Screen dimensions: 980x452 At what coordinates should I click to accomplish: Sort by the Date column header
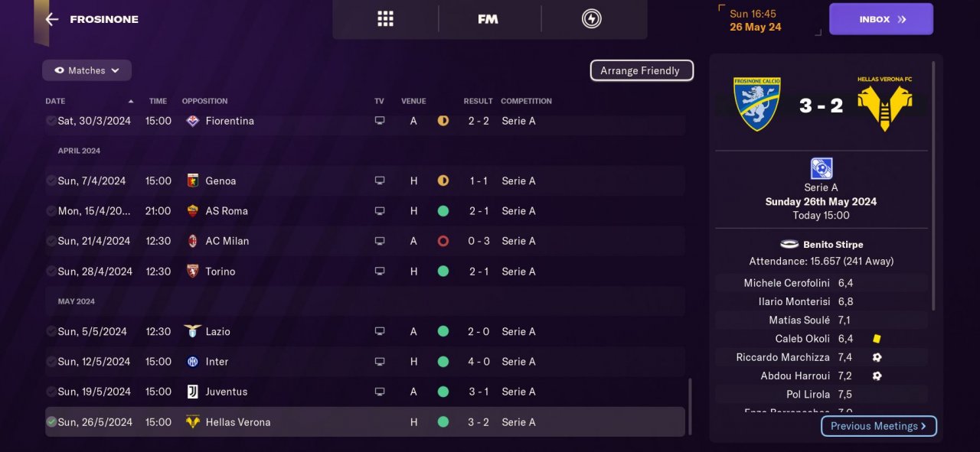click(x=56, y=101)
